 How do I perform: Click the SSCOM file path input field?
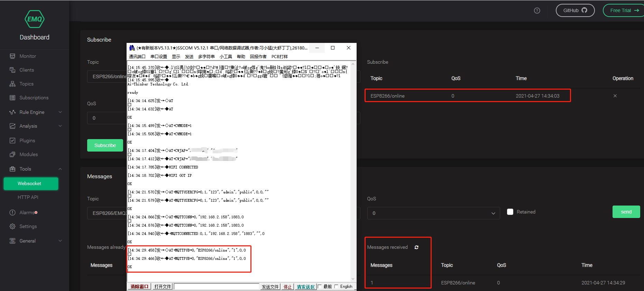pyautogui.click(x=217, y=287)
